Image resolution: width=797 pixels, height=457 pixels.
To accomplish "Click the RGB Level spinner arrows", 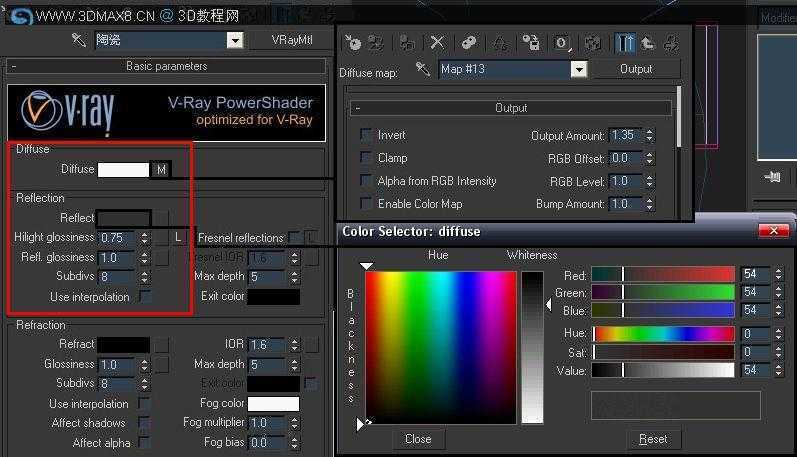I will pos(649,181).
